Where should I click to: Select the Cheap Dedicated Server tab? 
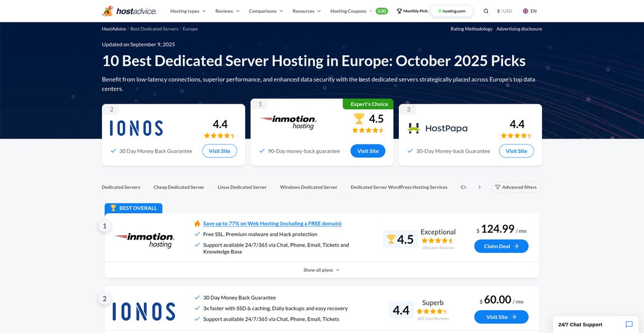click(x=179, y=187)
